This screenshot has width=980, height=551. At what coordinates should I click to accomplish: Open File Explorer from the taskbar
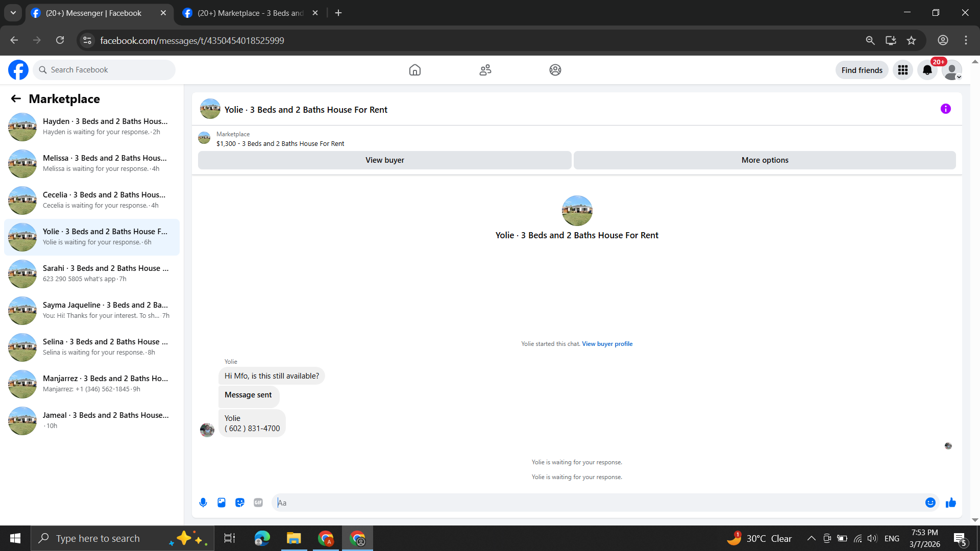pos(294,538)
